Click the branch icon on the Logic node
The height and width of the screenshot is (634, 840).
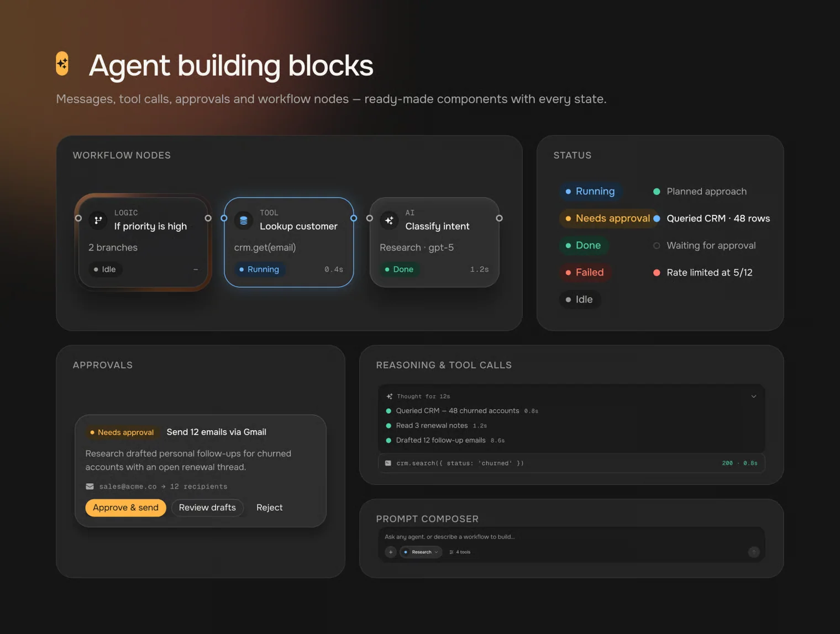click(98, 220)
